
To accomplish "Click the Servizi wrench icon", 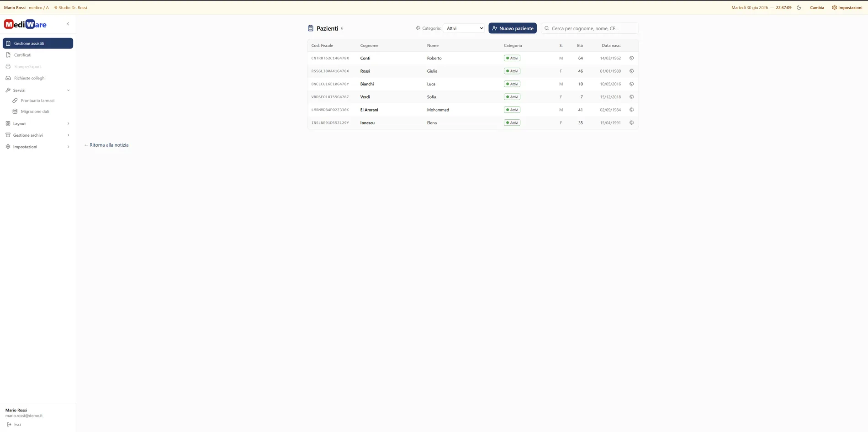I will (8, 90).
